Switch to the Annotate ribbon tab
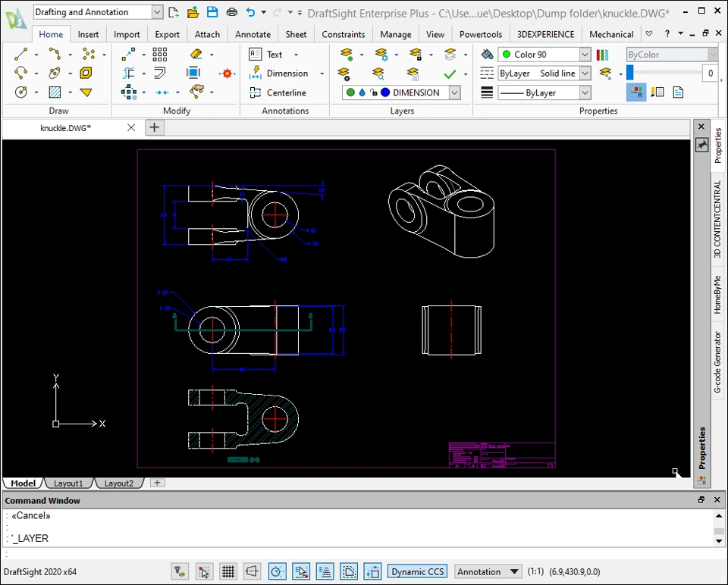Image resolution: width=728 pixels, height=585 pixels. [253, 34]
